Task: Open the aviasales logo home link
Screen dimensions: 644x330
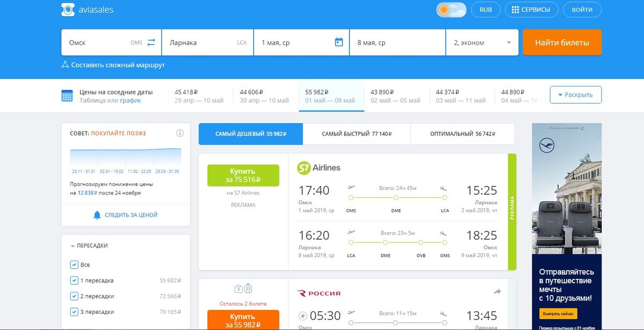Action: coord(87,10)
